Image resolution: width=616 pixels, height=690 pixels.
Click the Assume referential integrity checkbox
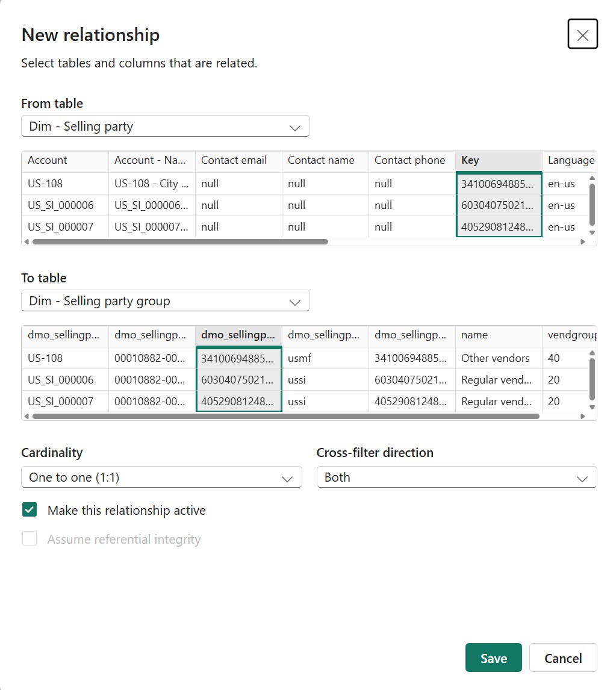point(30,539)
